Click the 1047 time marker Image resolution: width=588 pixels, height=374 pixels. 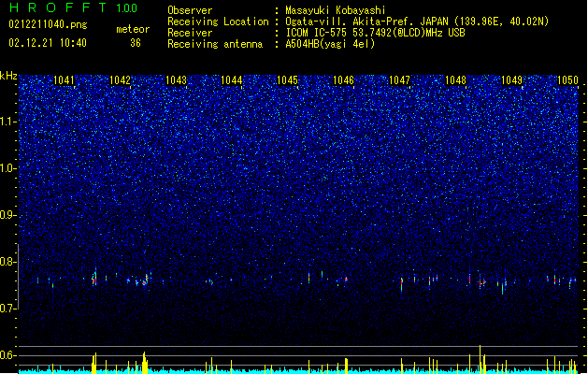[x=400, y=80]
